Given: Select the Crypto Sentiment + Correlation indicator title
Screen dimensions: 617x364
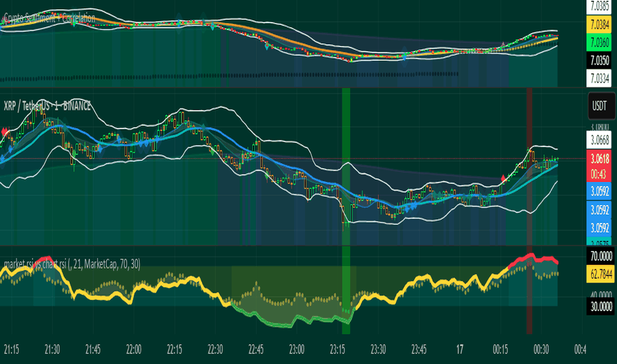Looking at the screenshot, I should 50,18.
